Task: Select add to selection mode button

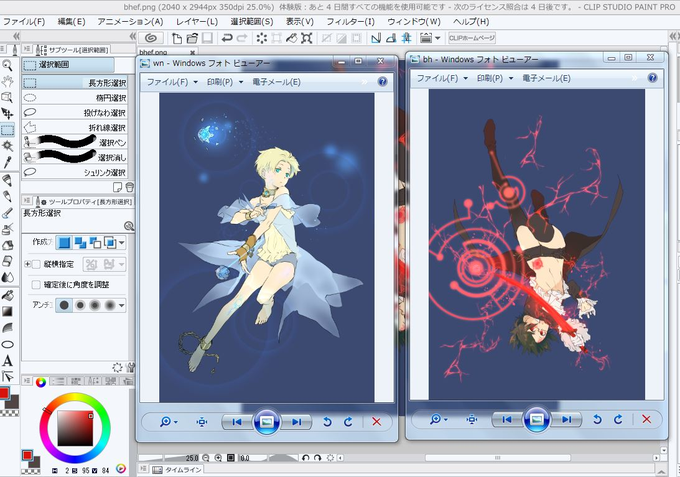Action: coord(80,242)
